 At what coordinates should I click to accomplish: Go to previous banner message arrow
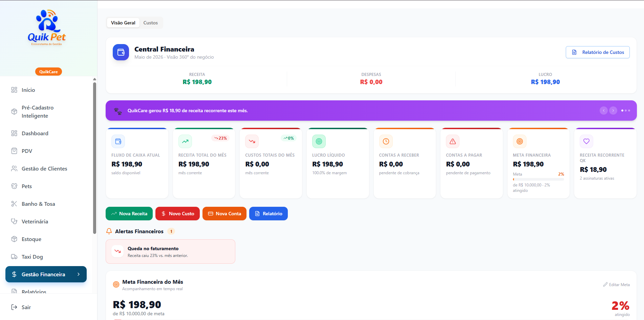click(x=604, y=111)
